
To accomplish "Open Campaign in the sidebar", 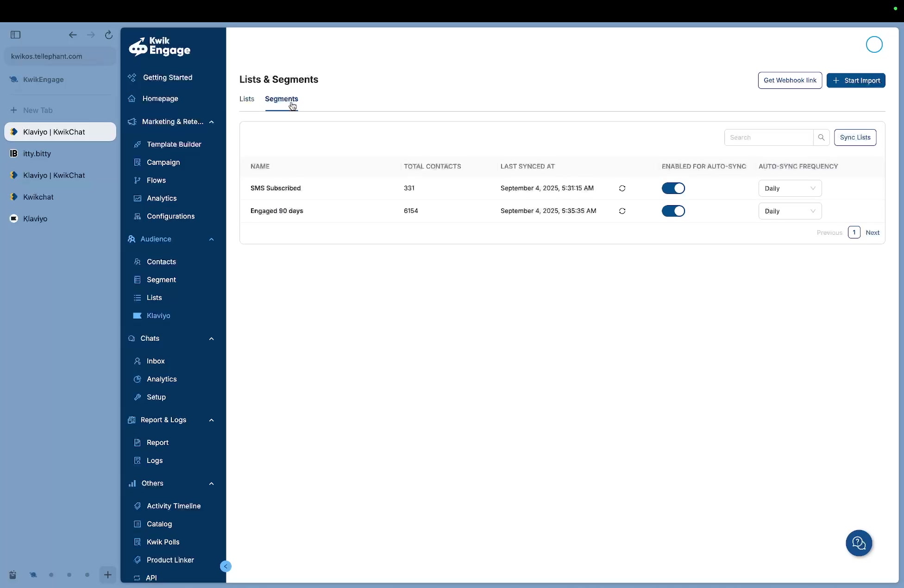I will (163, 163).
